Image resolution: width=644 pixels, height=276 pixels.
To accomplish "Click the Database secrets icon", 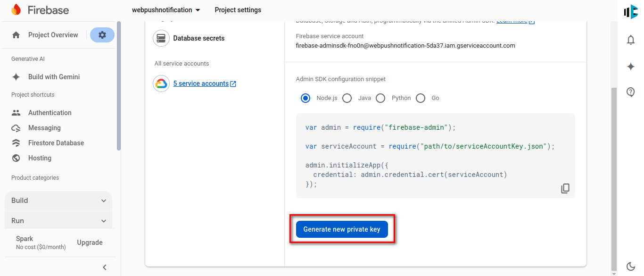I will 161,38.
